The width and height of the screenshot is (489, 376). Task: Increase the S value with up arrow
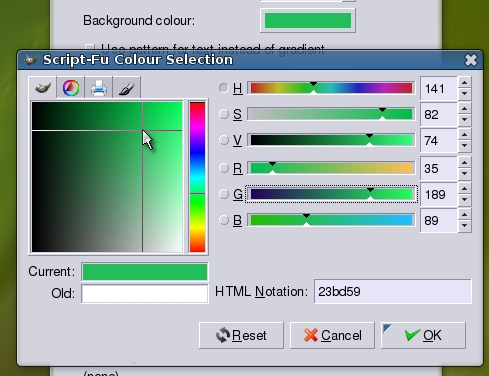(x=465, y=108)
